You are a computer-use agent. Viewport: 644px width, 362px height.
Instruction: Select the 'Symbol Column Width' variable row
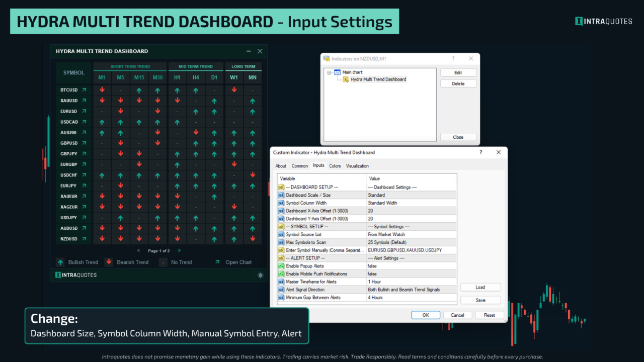(322, 203)
